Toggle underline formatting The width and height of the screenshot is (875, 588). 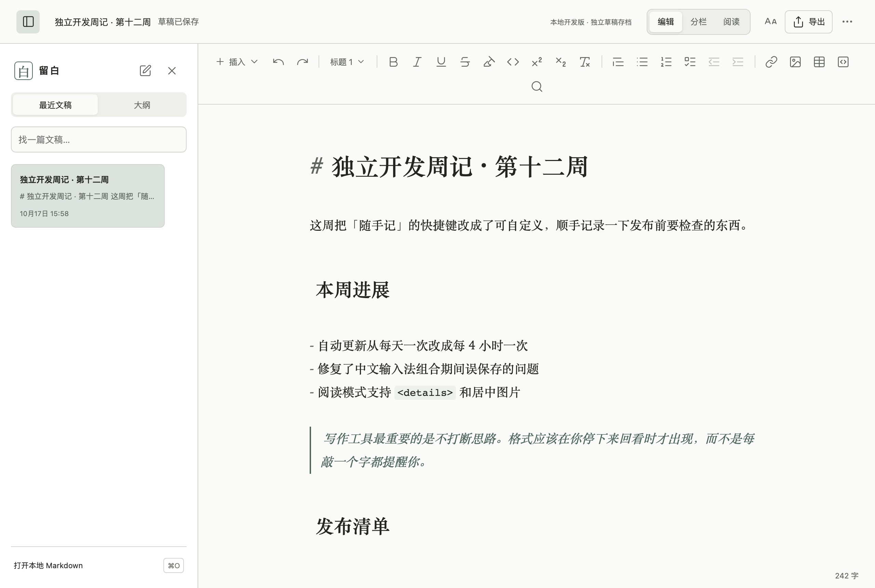point(441,62)
